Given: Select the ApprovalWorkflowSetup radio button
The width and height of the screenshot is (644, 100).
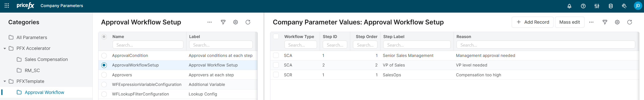Looking at the screenshot, I should pyautogui.click(x=104, y=65).
